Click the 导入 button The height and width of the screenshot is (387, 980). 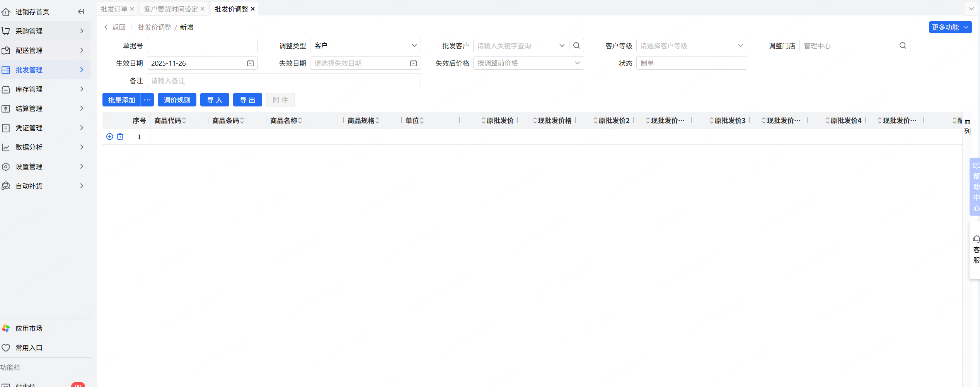pos(215,100)
